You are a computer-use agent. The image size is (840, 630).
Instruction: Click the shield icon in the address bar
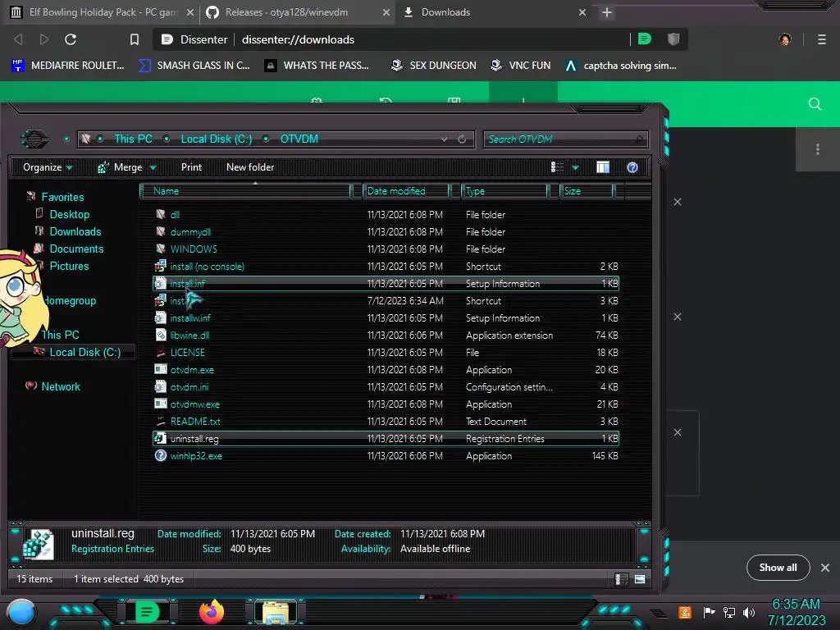pos(673,39)
